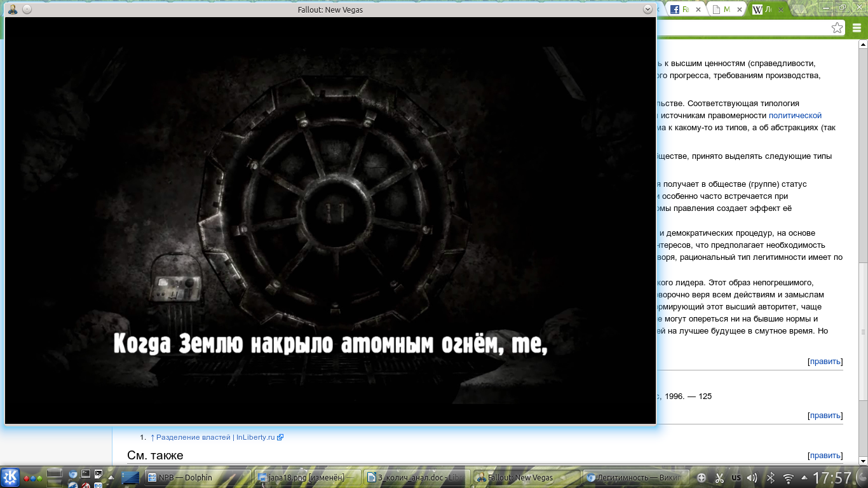
Task: Open the Wi-Fi network tray icon
Action: pos(788,478)
